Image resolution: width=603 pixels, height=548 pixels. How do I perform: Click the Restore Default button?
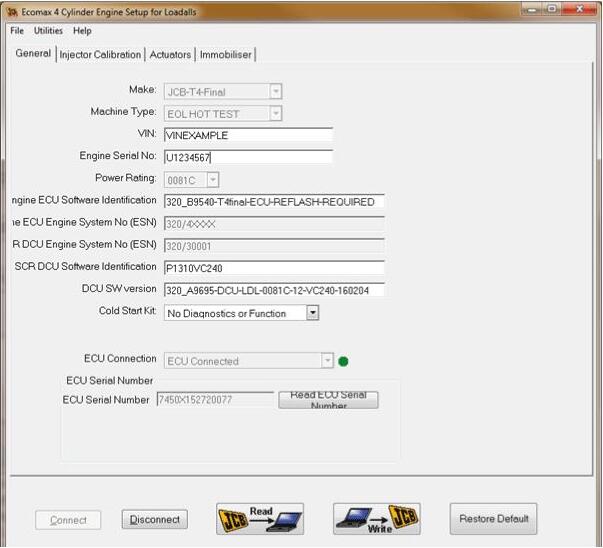[x=493, y=519]
